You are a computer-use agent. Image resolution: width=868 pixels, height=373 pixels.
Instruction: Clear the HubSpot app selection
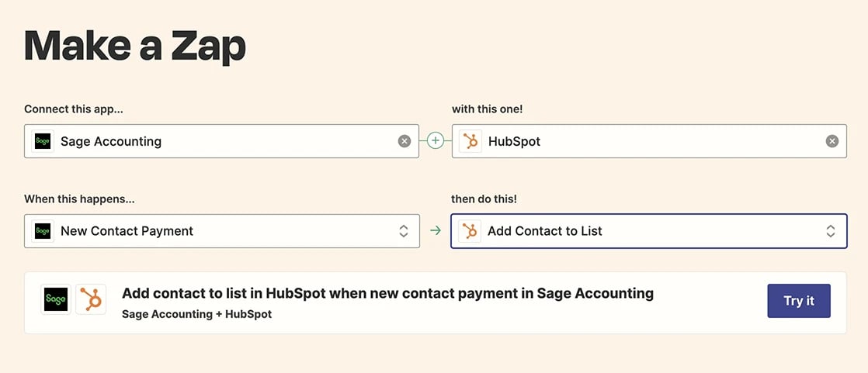[x=832, y=141]
